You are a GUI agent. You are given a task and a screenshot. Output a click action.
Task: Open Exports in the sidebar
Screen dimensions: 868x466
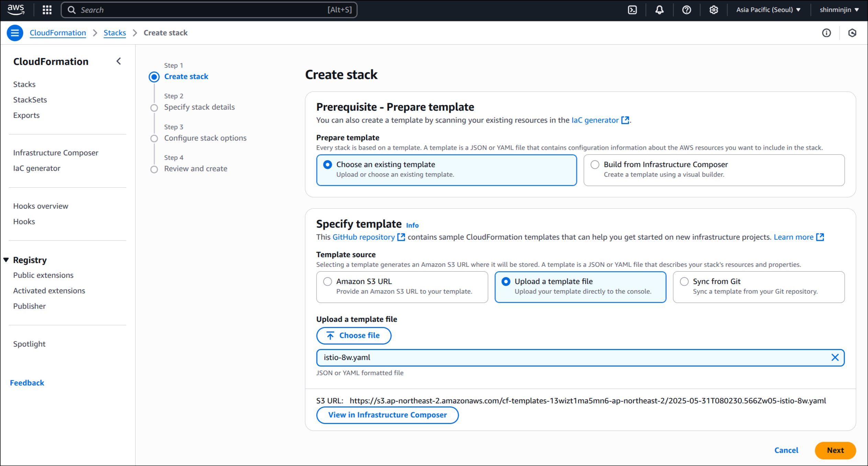click(26, 115)
